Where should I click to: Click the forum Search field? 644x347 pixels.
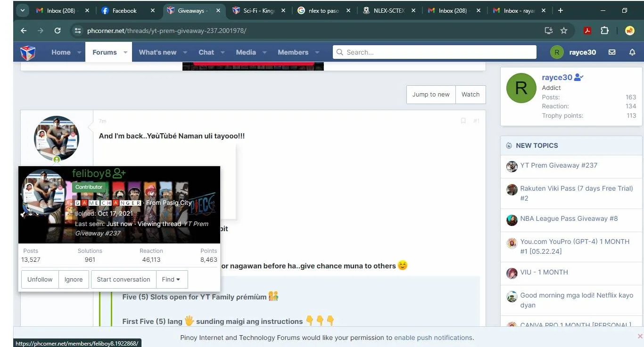435,52
